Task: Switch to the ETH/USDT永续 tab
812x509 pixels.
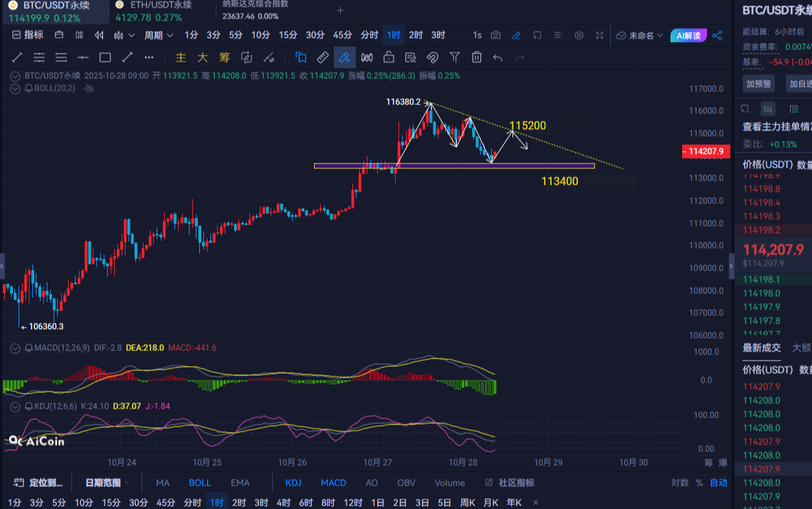Action: [x=153, y=5]
